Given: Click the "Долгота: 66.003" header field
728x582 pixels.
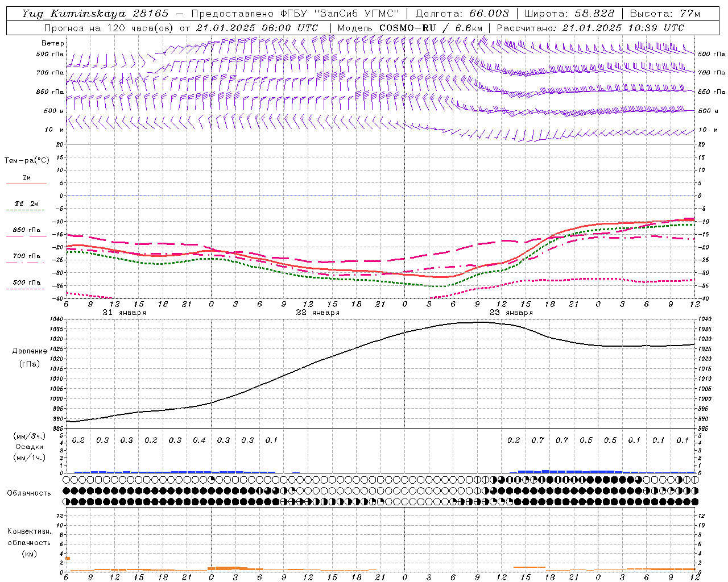Looking at the screenshot, I should click(462, 14).
